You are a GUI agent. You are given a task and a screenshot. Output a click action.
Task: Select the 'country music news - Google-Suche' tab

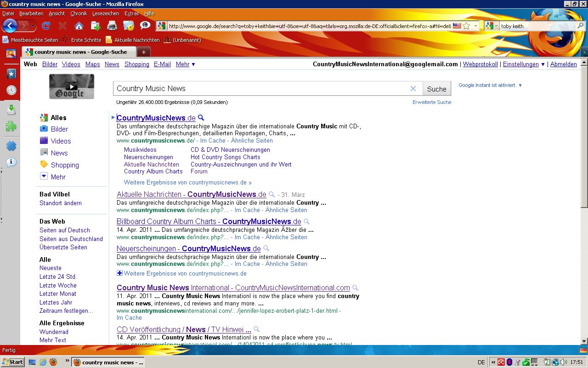(x=79, y=52)
